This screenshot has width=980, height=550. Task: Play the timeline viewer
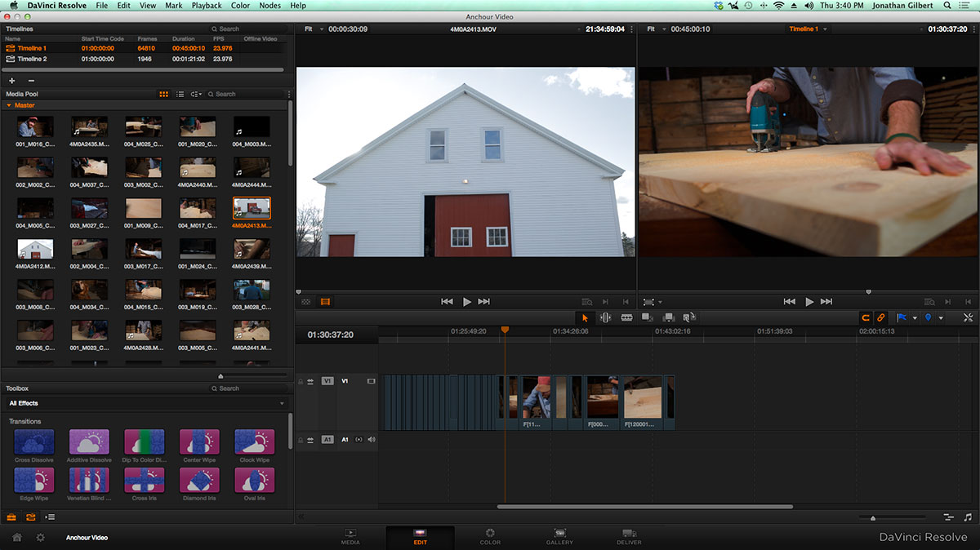tap(809, 302)
